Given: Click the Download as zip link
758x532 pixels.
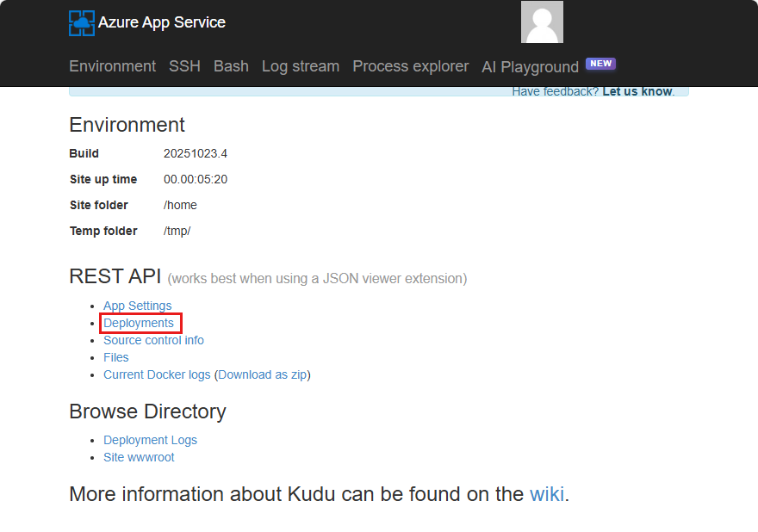Looking at the screenshot, I should click(x=263, y=374).
